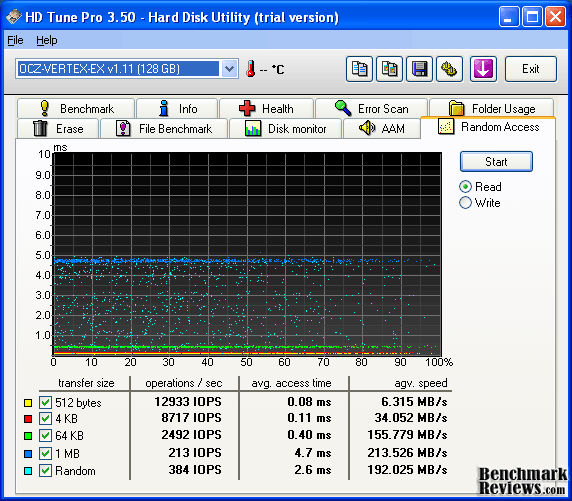Image resolution: width=572 pixels, height=501 pixels.
Task: Click the 384 IOPS value
Action: coord(195,470)
